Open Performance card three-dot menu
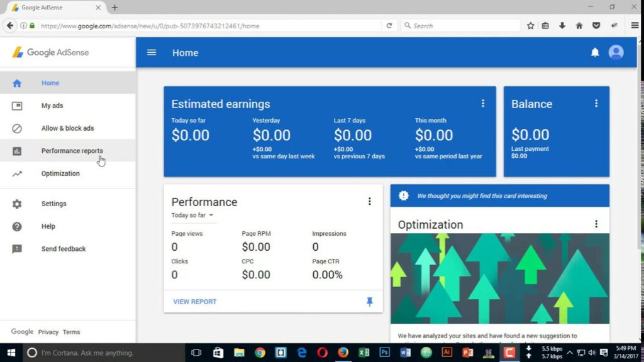This screenshot has width=644, height=362. [x=370, y=201]
